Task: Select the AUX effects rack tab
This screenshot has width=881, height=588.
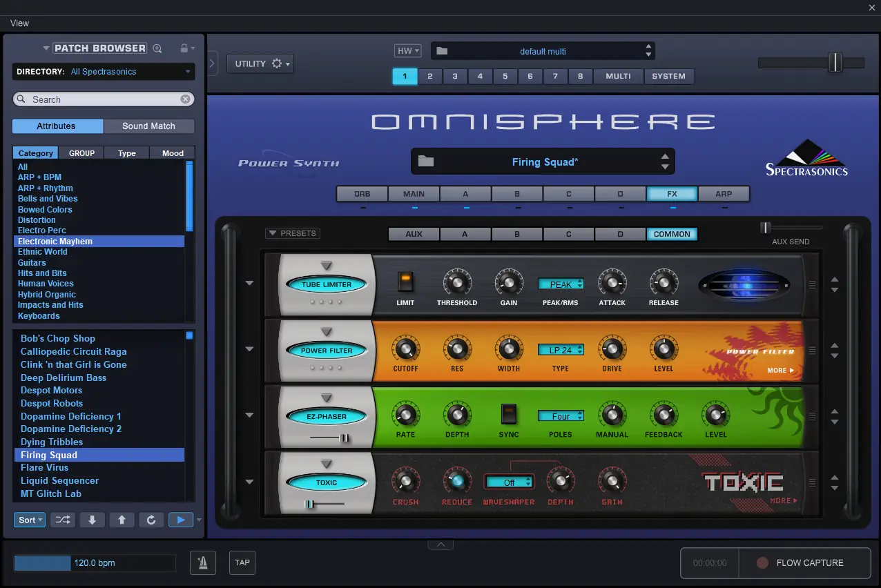Action: pos(414,234)
